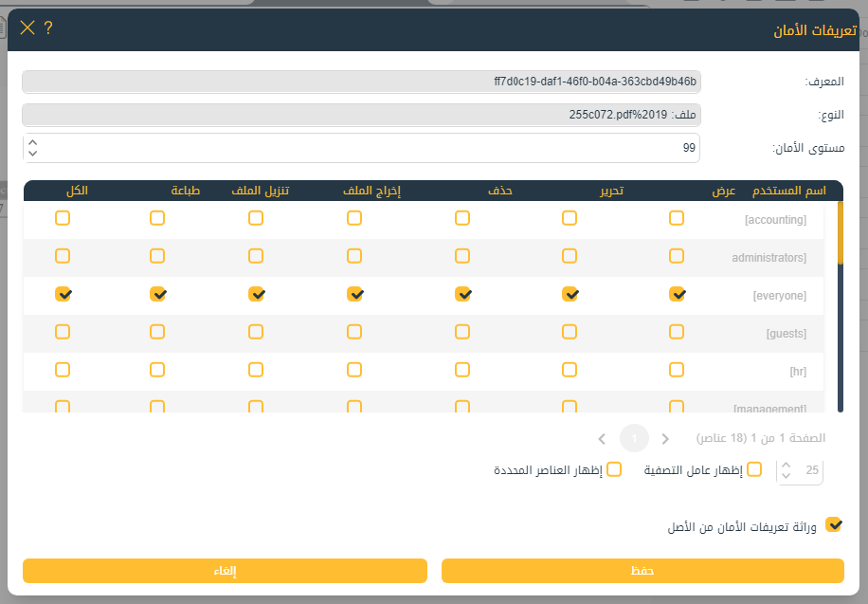Click the cancel button

tap(225, 571)
